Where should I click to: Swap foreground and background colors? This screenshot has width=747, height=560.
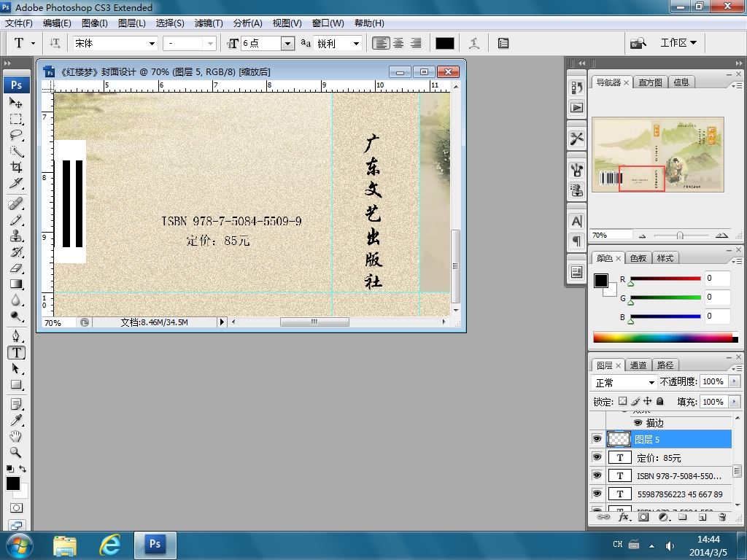23,469
